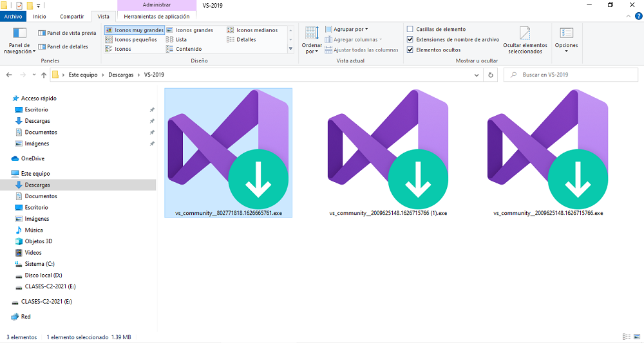This screenshot has height=343, width=644.
Task: Click Descargas in address bar
Action: pos(121,75)
